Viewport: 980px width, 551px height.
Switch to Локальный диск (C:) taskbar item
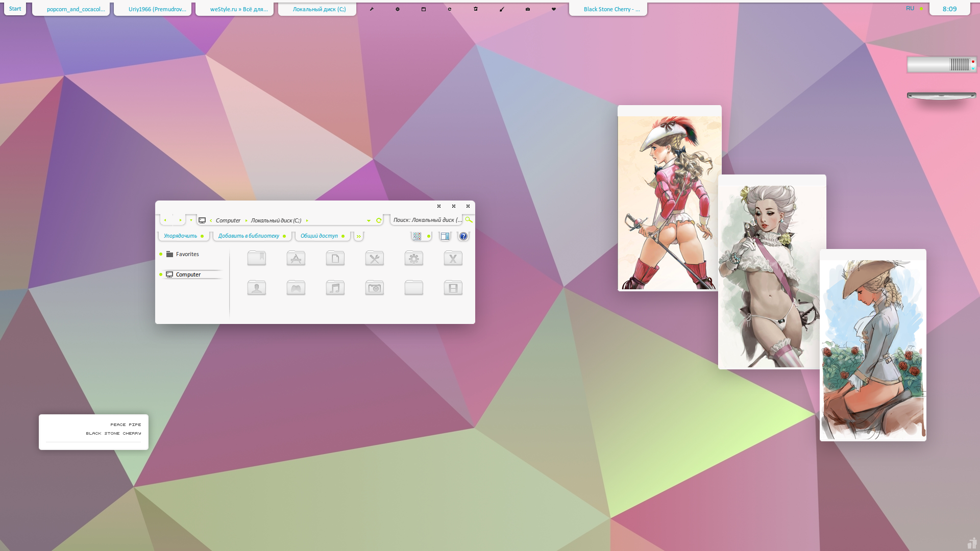317,9
